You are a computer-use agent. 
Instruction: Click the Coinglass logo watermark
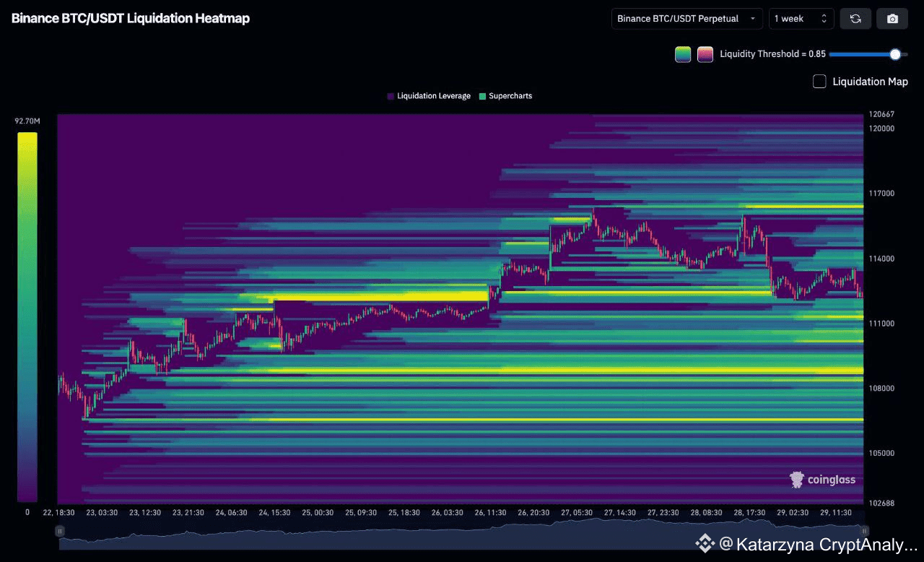point(822,480)
